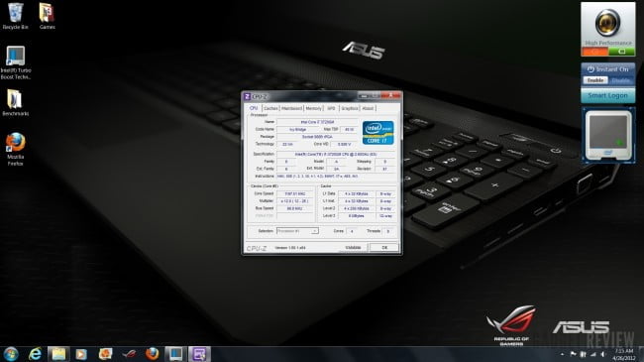Click the Code Name Ivy Bridge field
The width and height of the screenshot is (644, 362).
(x=297, y=130)
